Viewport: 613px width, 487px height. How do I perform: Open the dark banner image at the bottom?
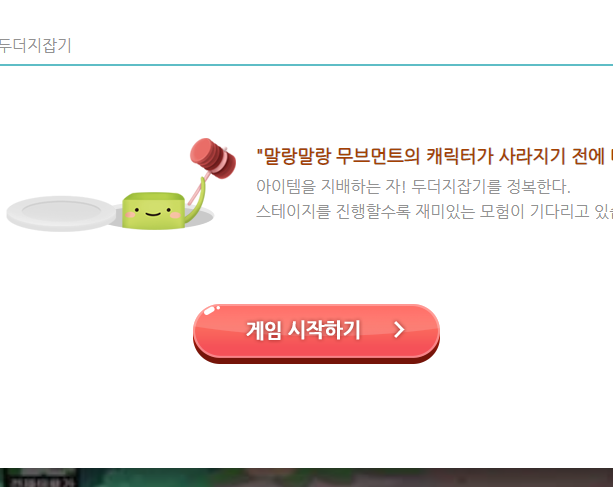pyautogui.click(x=306, y=477)
